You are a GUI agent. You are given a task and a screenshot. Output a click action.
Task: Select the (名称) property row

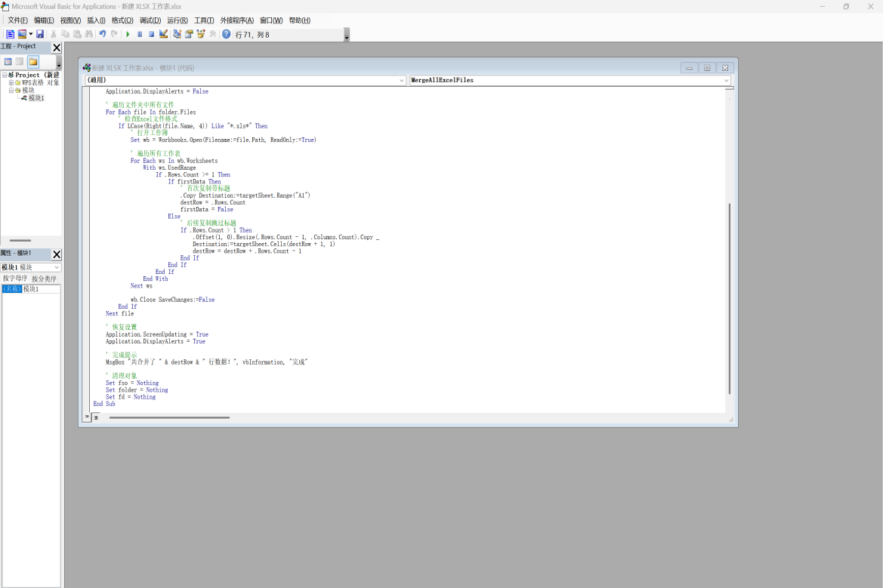pyautogui.click(x=12, y=288)
